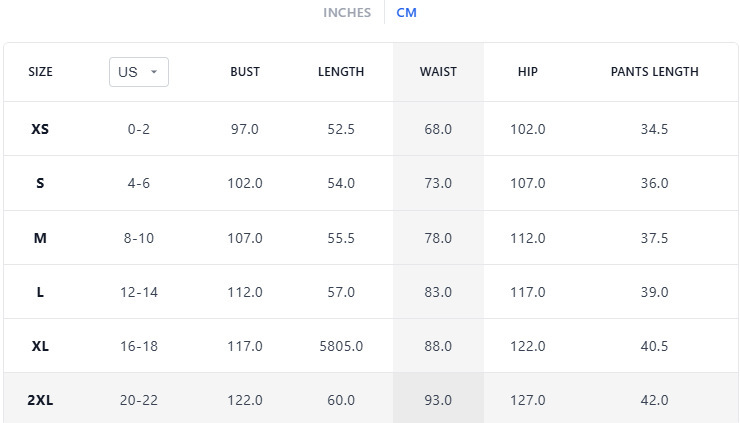The width and height of the screenshot is (740, 423).
Task: Click the PANTS LENGTH column header
Action: [654, 72]
